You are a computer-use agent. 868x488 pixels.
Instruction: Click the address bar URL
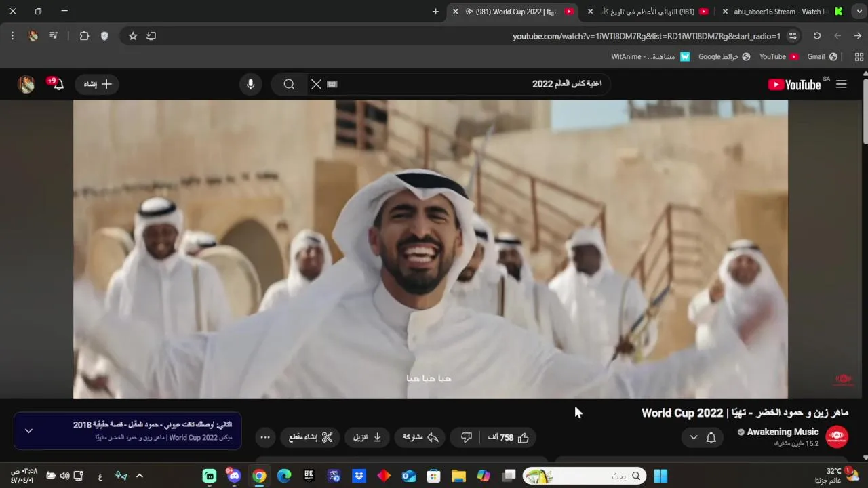(x=646, y=36)
